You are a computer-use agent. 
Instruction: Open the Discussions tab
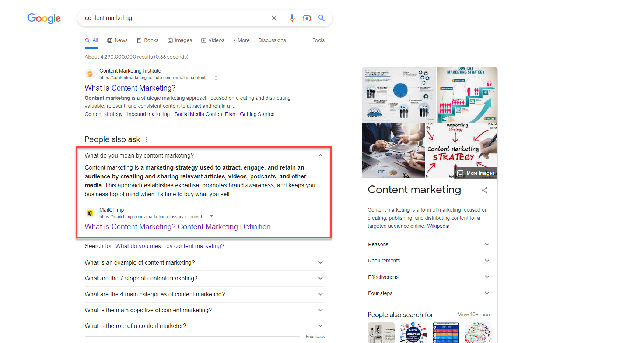point(272,40)
